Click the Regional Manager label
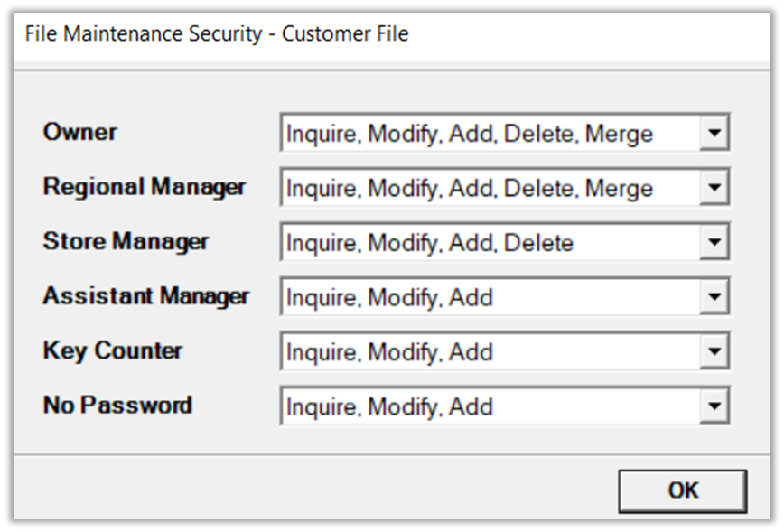784x532 pixels. pos(145,187)
